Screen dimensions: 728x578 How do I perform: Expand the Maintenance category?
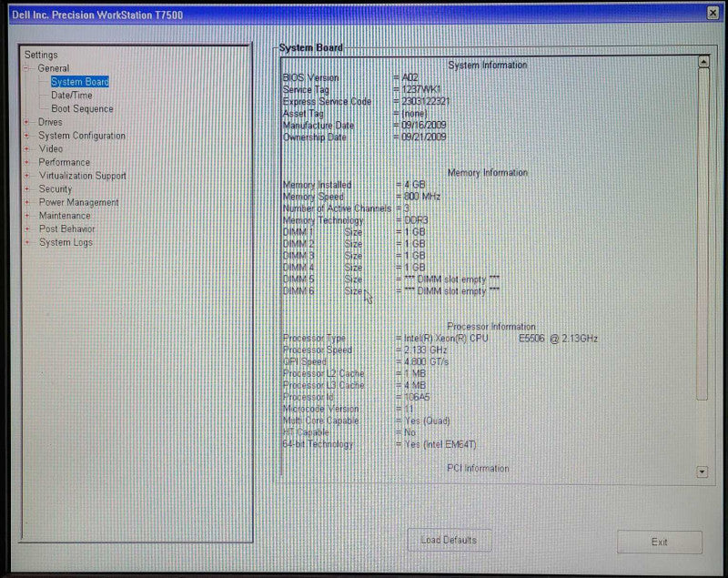coord(27,216)
